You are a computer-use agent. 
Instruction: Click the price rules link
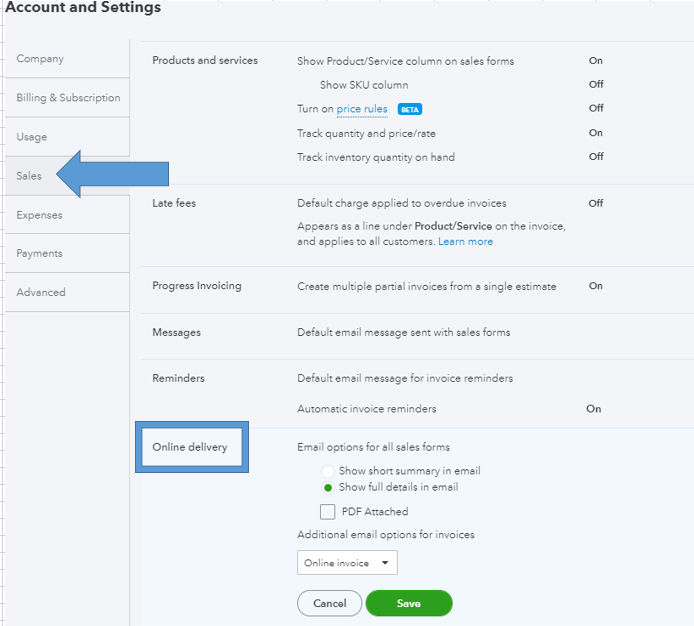tap(362, 109)
